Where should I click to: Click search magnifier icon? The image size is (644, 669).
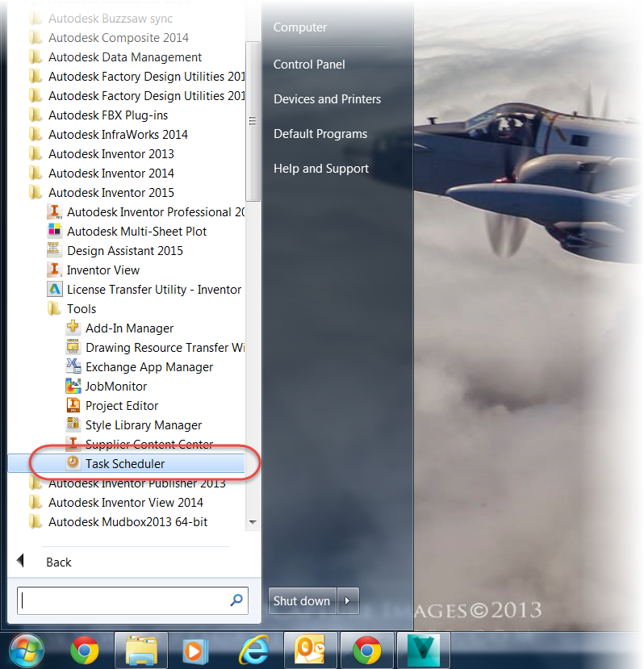point(236,600)
